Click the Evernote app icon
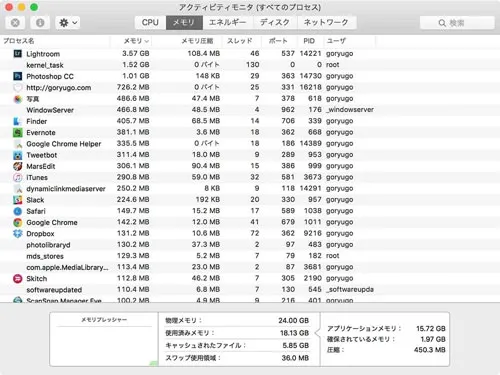This screenshot has width=500, height=375. pos(18,132)
